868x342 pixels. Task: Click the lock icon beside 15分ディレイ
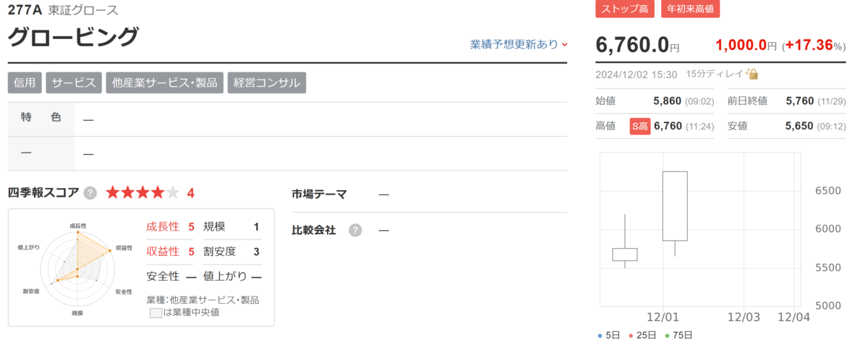point(752,74)
